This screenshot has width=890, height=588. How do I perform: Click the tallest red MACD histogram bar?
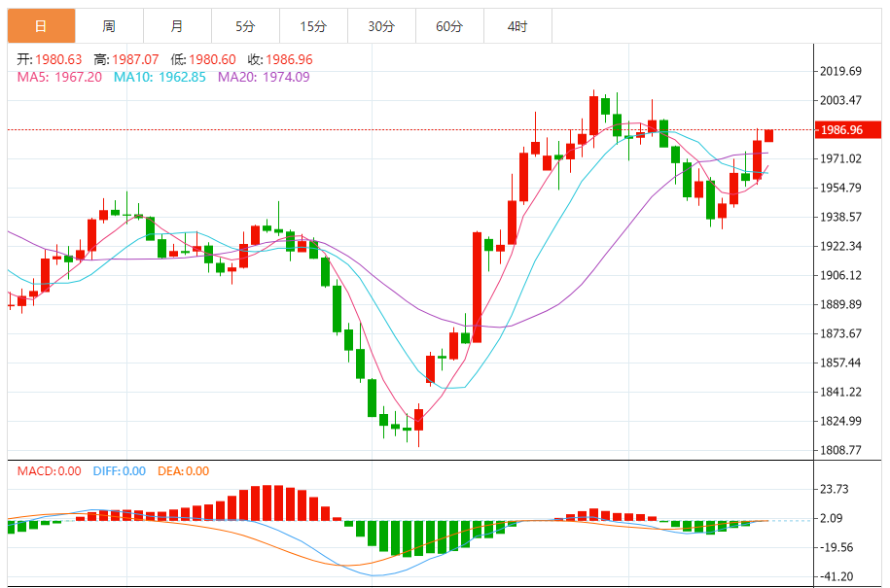pos(267,502)
